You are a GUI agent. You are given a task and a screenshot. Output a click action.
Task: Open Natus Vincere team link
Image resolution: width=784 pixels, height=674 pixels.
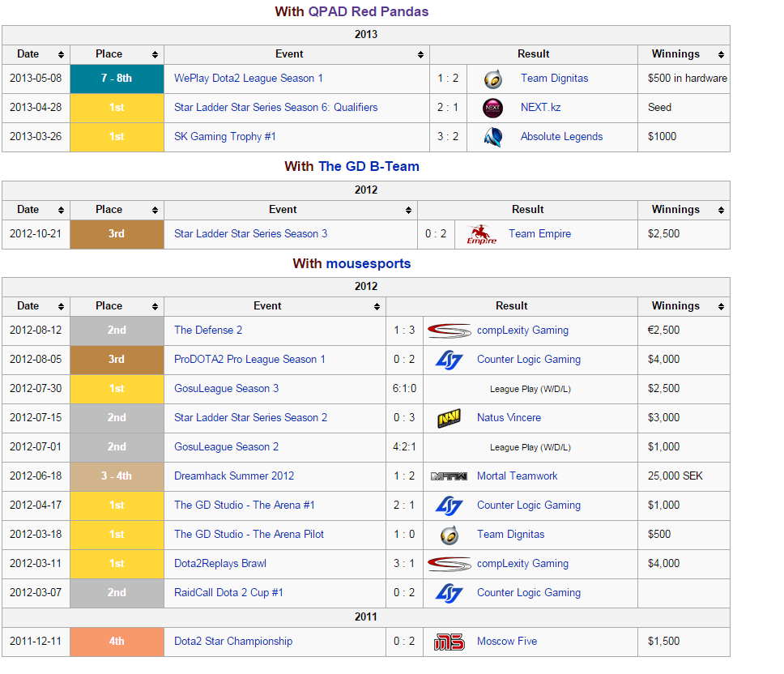(x=509, y=418)
